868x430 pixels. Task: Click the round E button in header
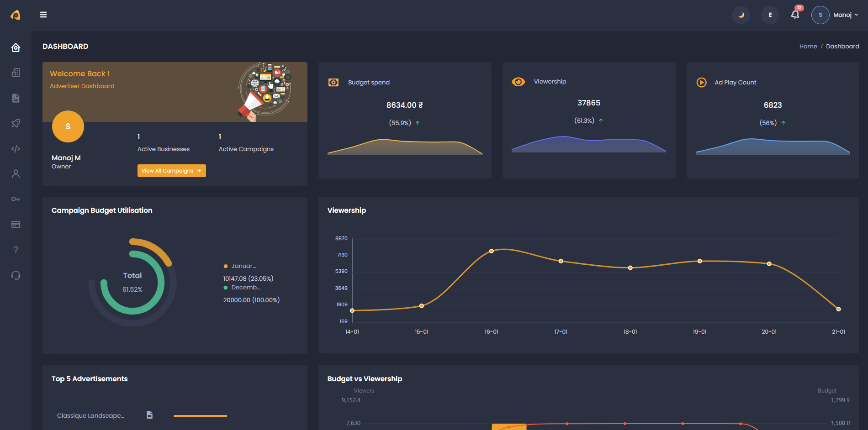click(770, 15)
